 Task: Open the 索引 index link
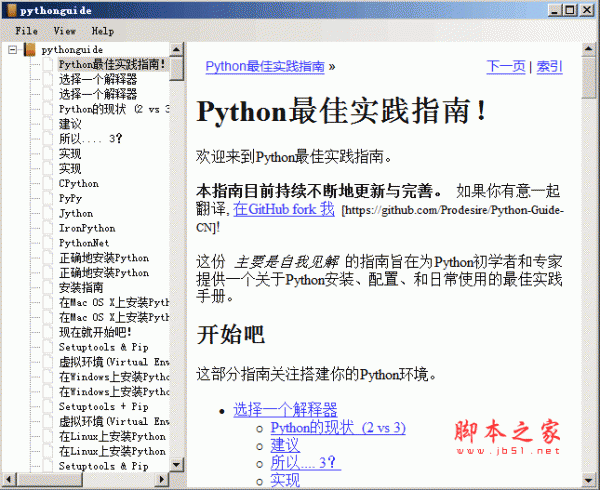click(x=549, y=67)
